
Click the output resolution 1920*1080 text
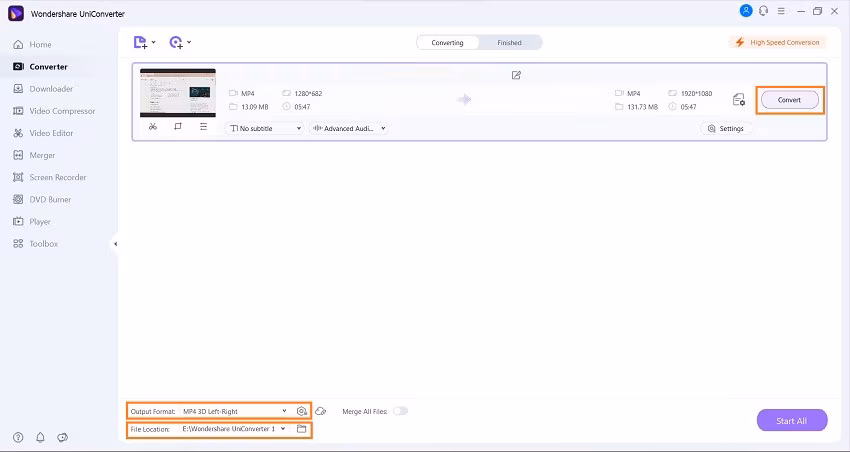click(697, 93)
